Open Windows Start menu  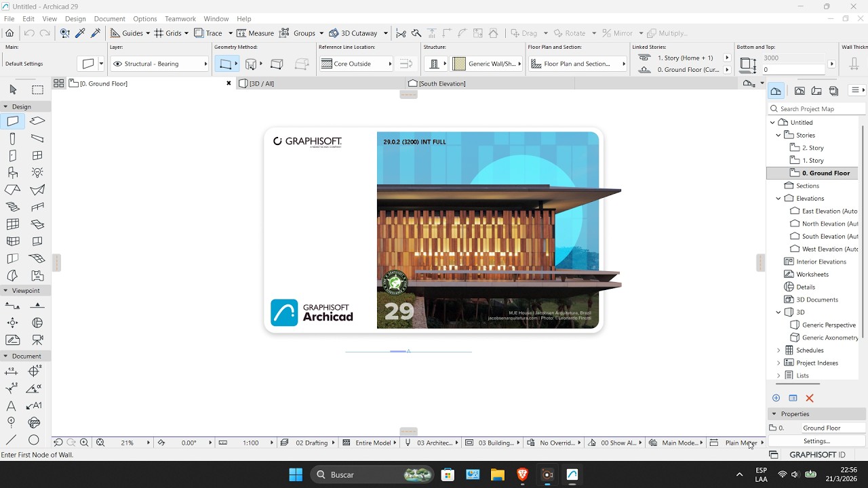coord(296,474)
